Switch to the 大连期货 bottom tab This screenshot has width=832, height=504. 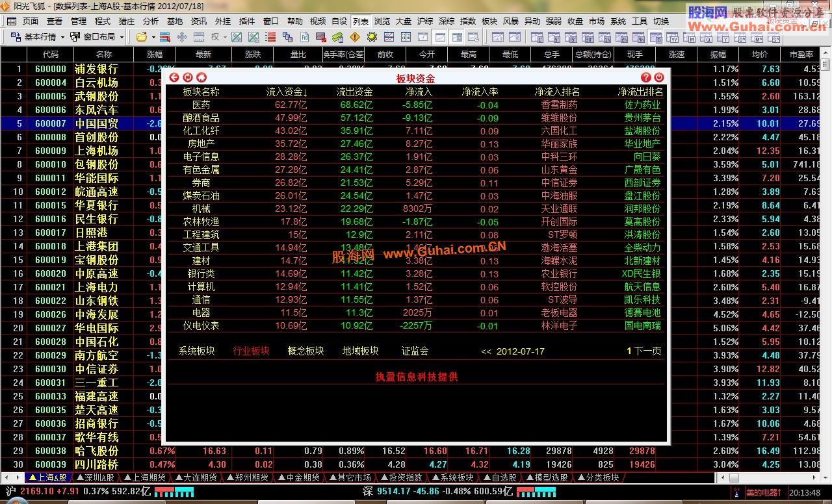point(196,477)
